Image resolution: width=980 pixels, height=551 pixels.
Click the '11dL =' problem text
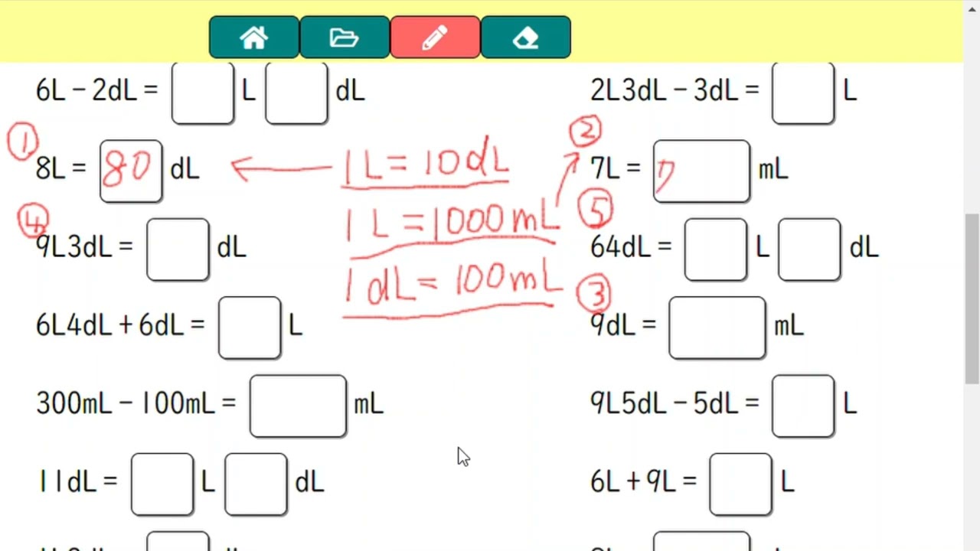click(78, 482)
